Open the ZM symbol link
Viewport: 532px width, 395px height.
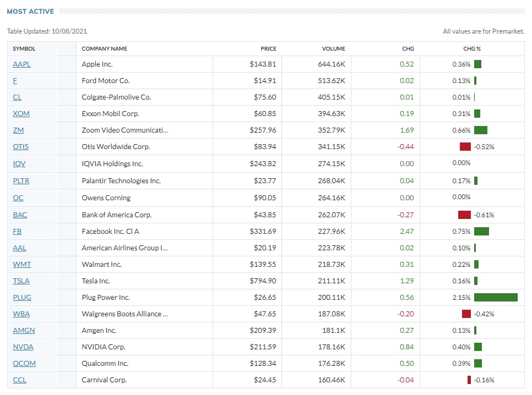[18, 130]
